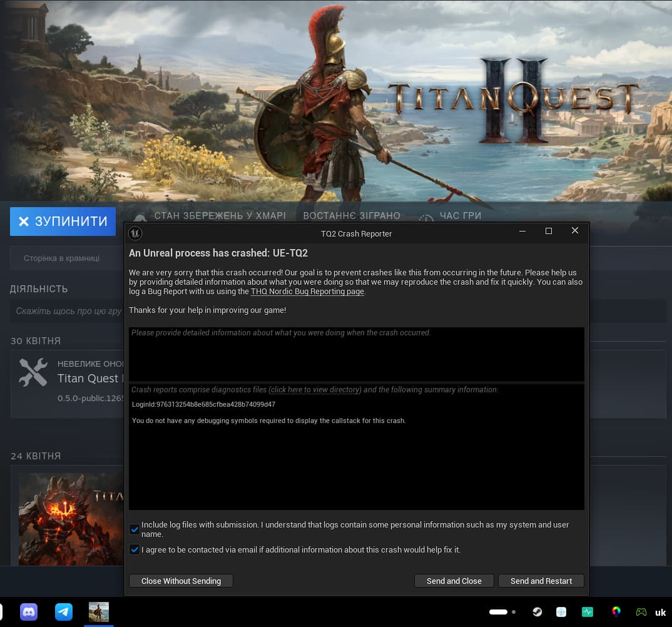The height and width of the screenshot is (627, 672).
Task: Click the Unreal Engine logo in Crash Reporter title
Action: click(135, 233)
